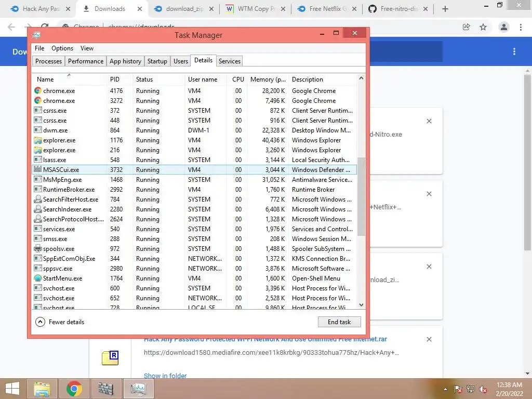Click the dwm.exe process icon

click(37, 130)
